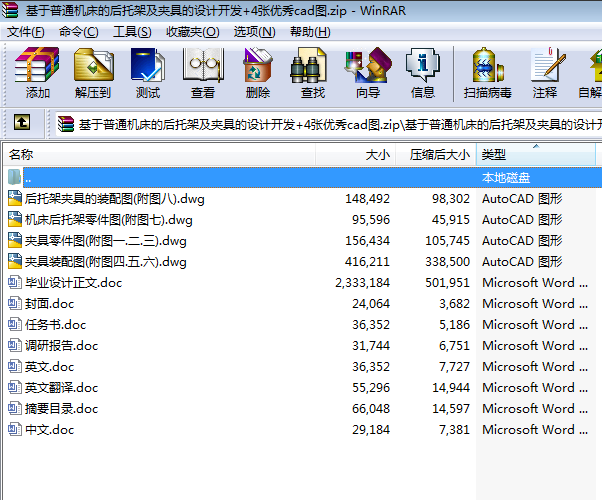Click Word icon of 任务书.doc
This screenshot has height=500, width=602.
click(15, 324)
